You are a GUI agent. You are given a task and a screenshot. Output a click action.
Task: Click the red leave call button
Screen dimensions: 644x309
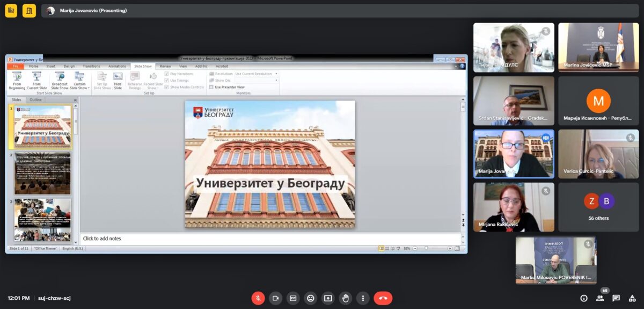tap(383, 298)
